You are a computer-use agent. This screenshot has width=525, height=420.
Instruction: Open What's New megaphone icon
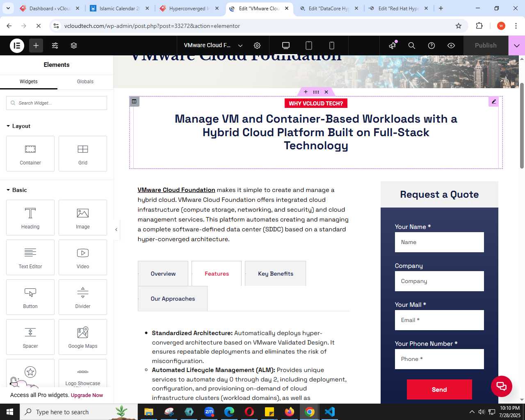point(393,46)
